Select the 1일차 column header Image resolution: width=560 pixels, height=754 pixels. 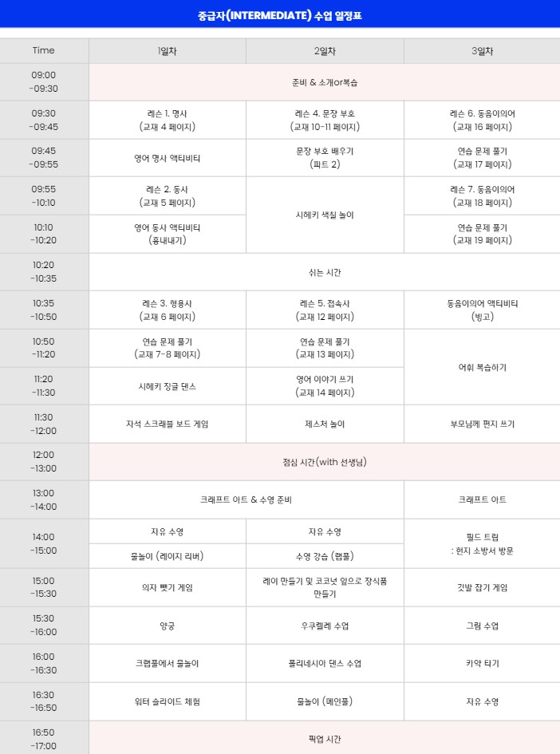click(x=168, y=51)
